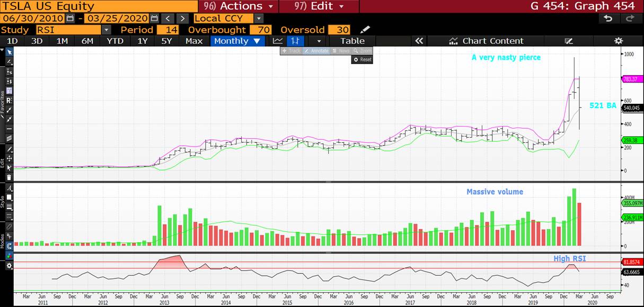Open the 96) Actions menu
The width and height of the screenshot is (644, 307).
[239, 6]
